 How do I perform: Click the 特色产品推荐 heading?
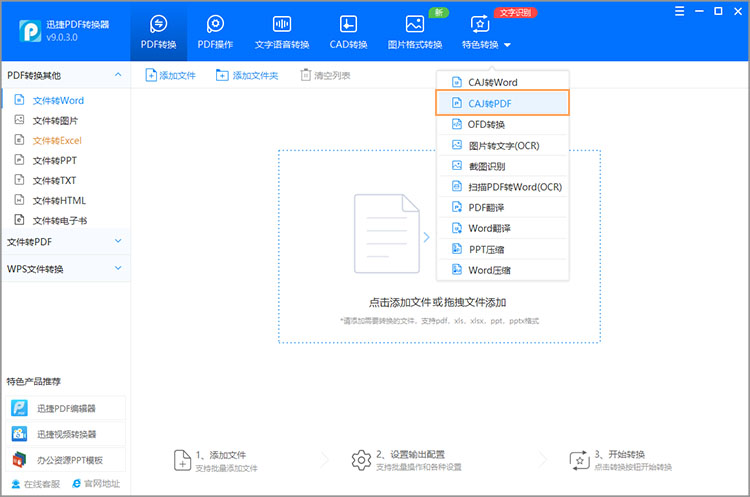[33, 381]
